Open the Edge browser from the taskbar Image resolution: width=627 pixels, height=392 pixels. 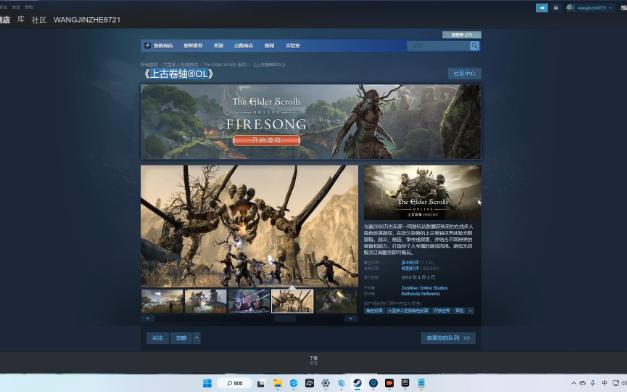[293, 383]
